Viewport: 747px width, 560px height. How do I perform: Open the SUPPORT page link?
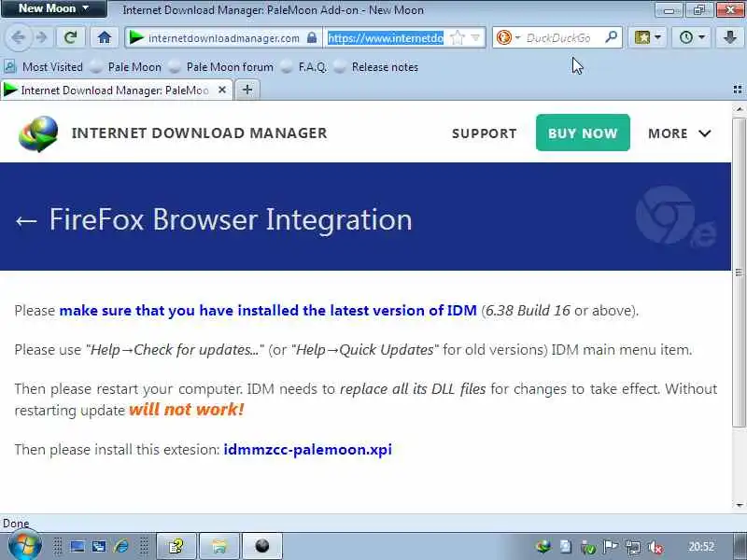484,133
